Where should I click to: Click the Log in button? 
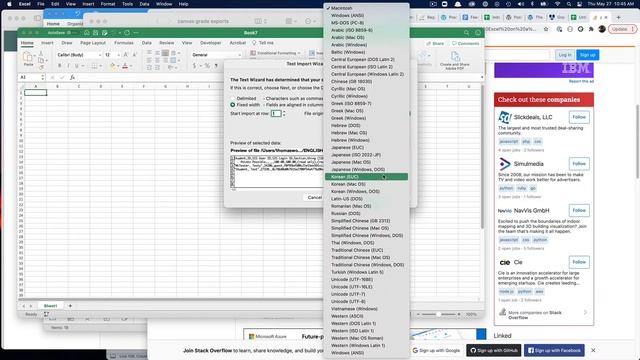[564, 55]
